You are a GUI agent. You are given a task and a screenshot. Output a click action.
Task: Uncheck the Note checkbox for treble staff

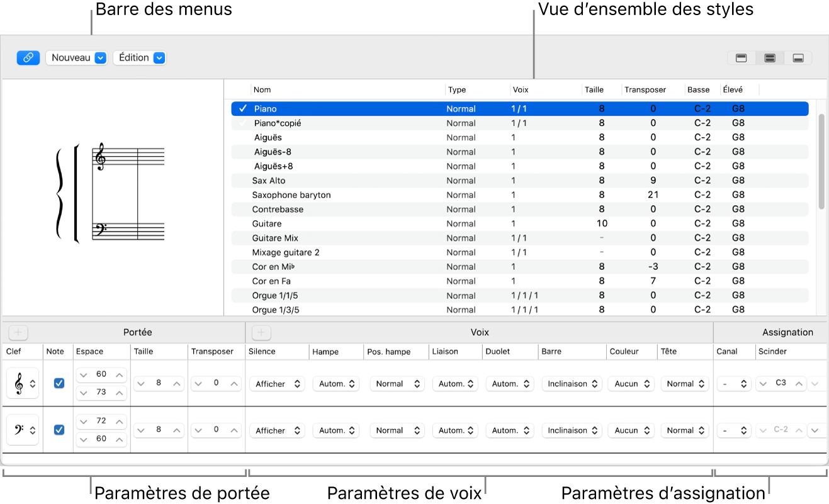click(59, 383)
